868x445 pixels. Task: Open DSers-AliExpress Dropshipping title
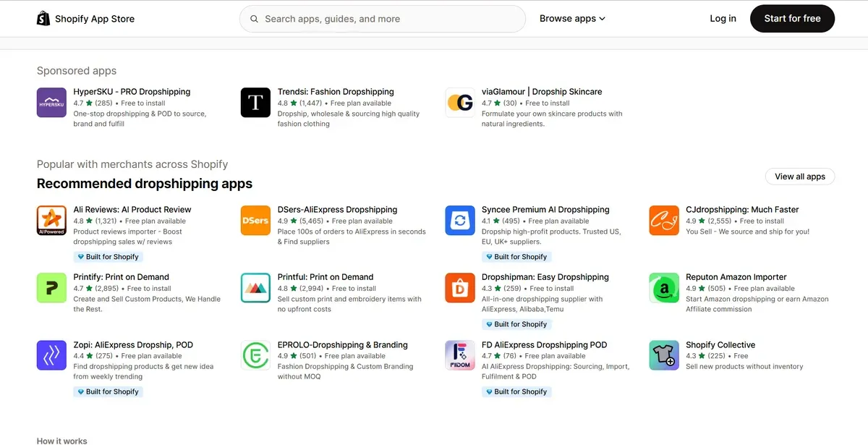click(x=337, y=210)
